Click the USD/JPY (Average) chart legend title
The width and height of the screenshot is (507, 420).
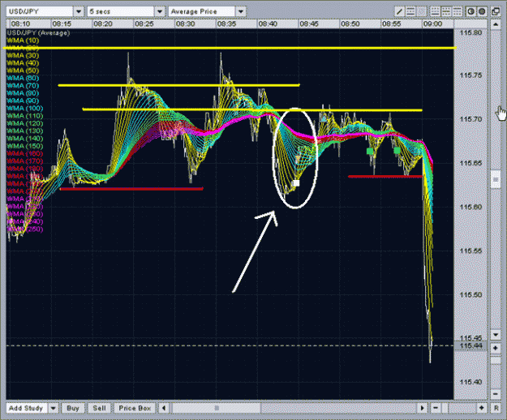coord(38,33)
